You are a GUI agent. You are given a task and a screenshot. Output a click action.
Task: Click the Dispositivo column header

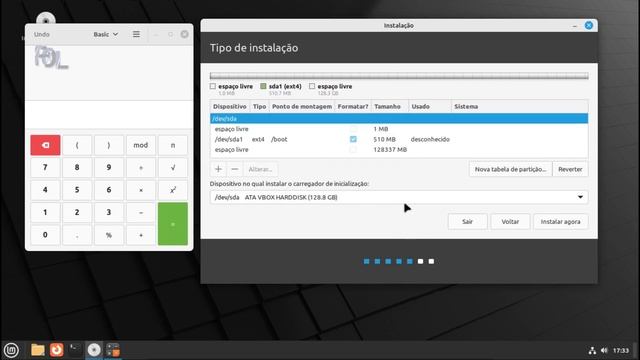click(x=230, y=107)
